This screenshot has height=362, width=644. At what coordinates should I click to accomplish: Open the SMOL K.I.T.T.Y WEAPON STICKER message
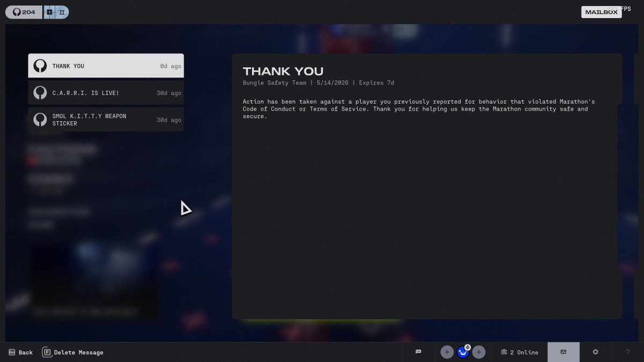point(106,120)
